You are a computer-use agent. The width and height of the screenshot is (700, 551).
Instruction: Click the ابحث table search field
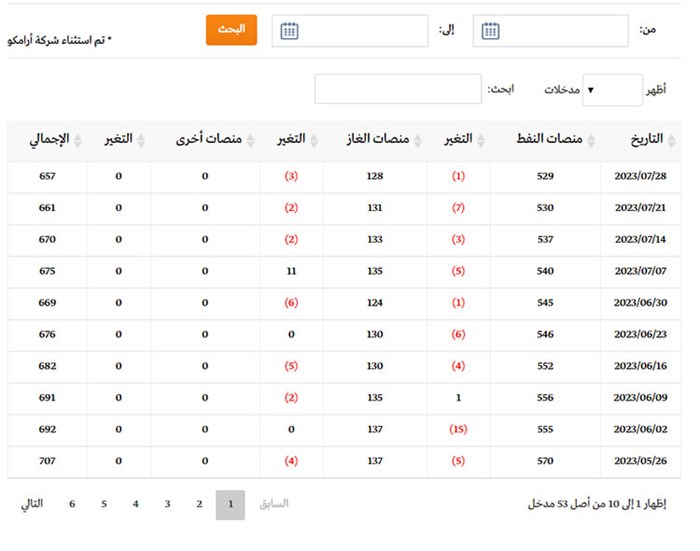point(398,90)
